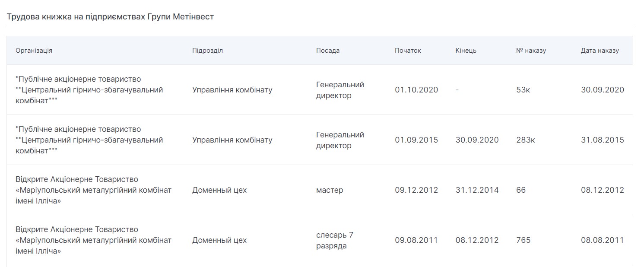Image resolution: width=644 pixels, height=267 pixels.
Task: Click the Посада column header
Action: pos(328,51)
